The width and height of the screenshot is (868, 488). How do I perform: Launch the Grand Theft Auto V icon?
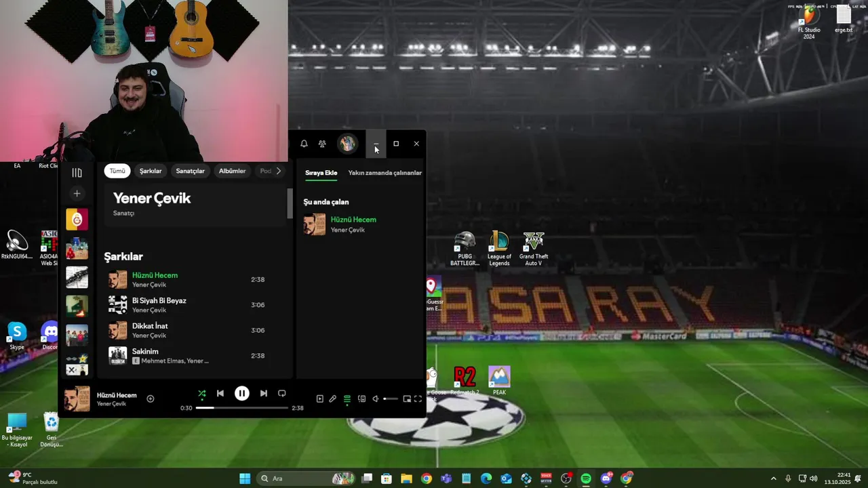(x=534, y=249)
